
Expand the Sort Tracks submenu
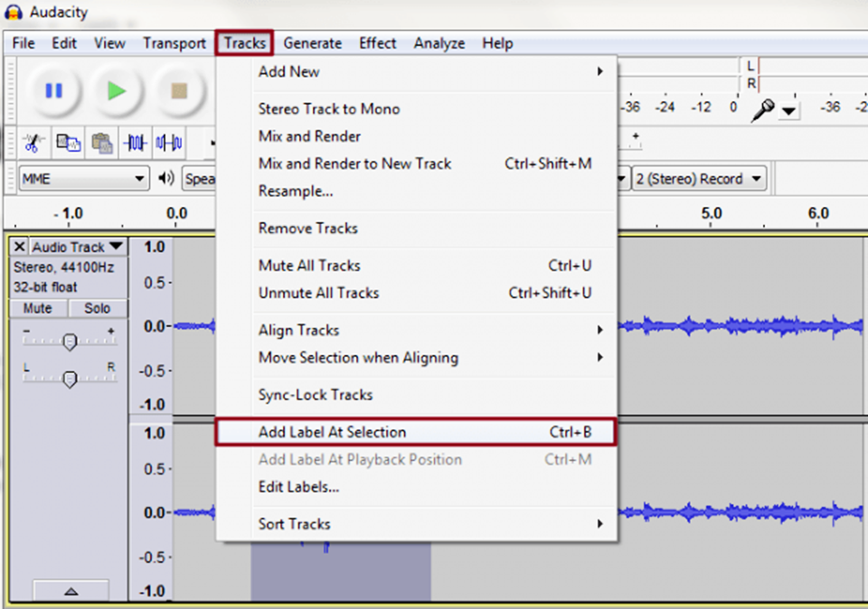point(416,524)
